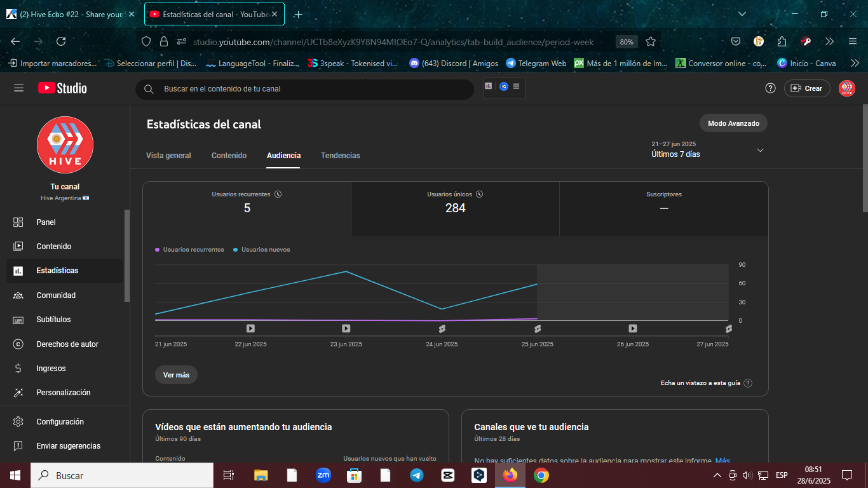This screenshot has height=488, width=868.
Task: Open Personalización in the sidebar
Action: [65, 393]
